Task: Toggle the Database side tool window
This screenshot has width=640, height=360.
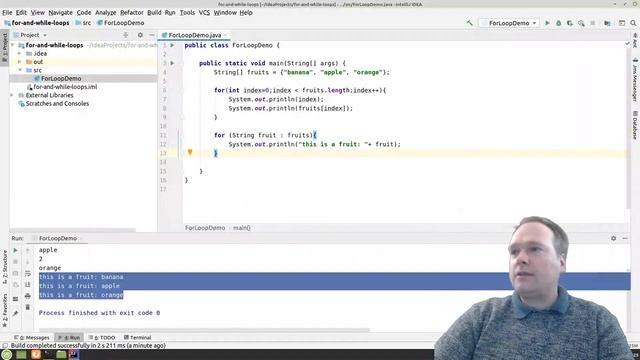Action: coord(635,124)
